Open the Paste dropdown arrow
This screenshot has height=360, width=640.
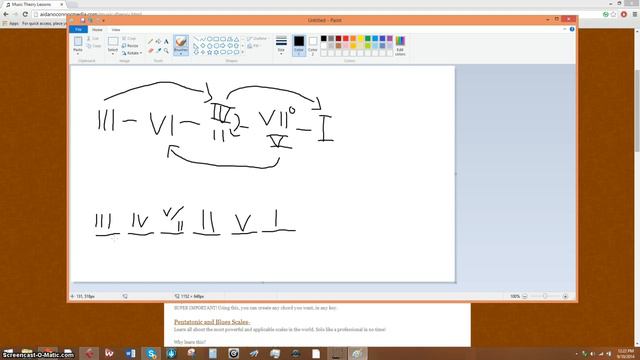(78, 53)
